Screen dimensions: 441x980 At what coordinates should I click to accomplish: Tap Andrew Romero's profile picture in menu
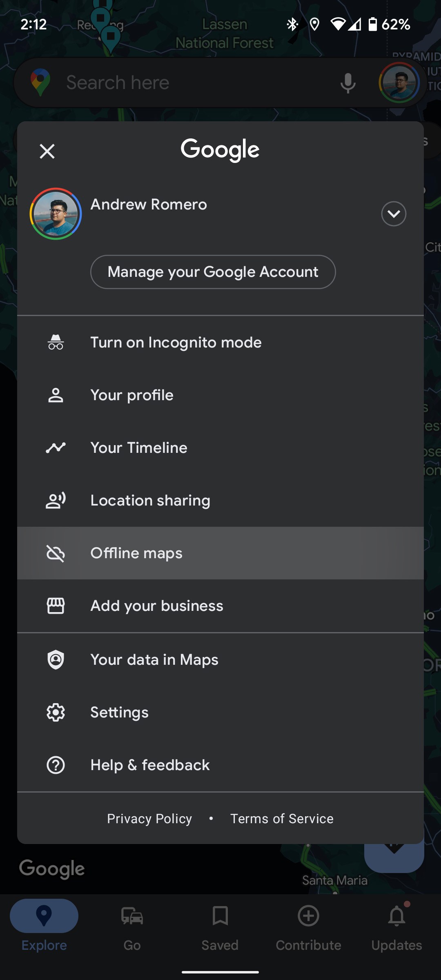click(x=56, y=214)
